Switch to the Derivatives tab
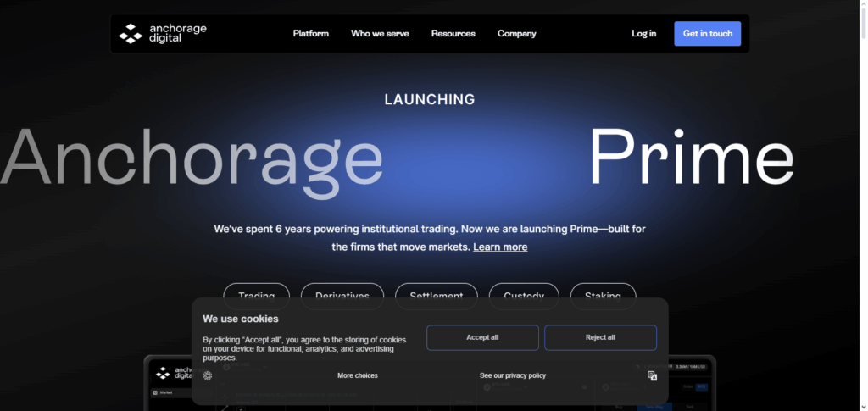Viewport: 868px width, 411px height. [342, 292]
